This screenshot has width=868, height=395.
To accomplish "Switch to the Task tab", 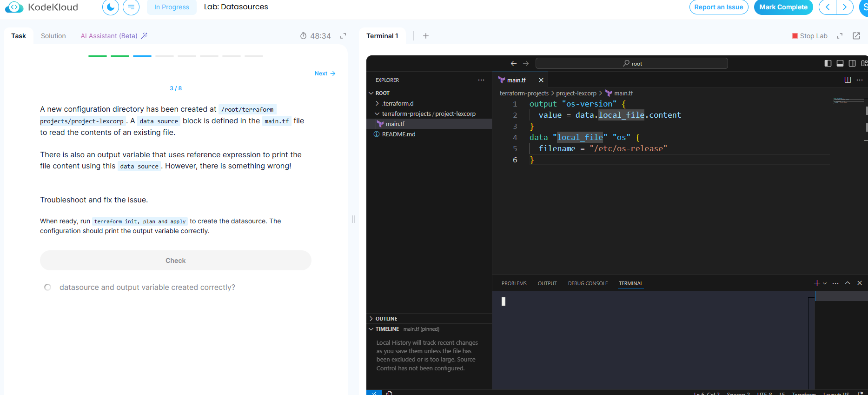I will click(x=19, y=36).
